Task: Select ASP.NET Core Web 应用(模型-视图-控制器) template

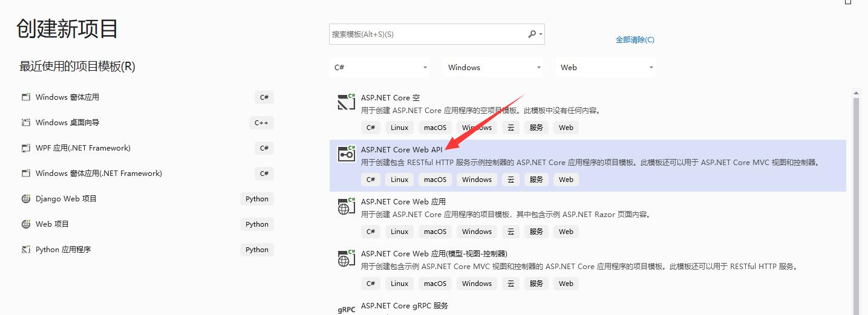Action: [587, 270]
